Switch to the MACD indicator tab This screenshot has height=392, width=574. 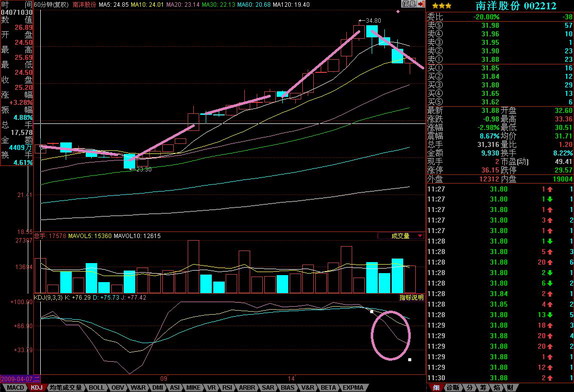point(15,387)
